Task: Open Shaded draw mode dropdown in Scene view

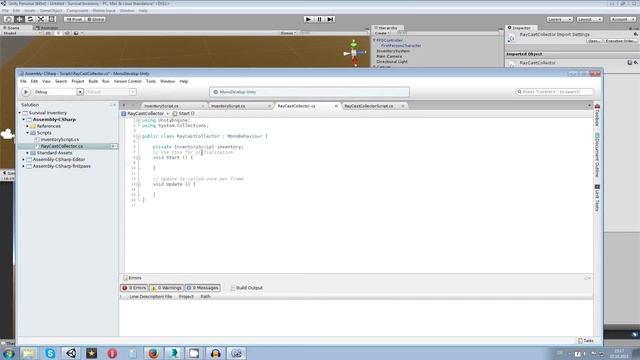Action: [21, 33]
